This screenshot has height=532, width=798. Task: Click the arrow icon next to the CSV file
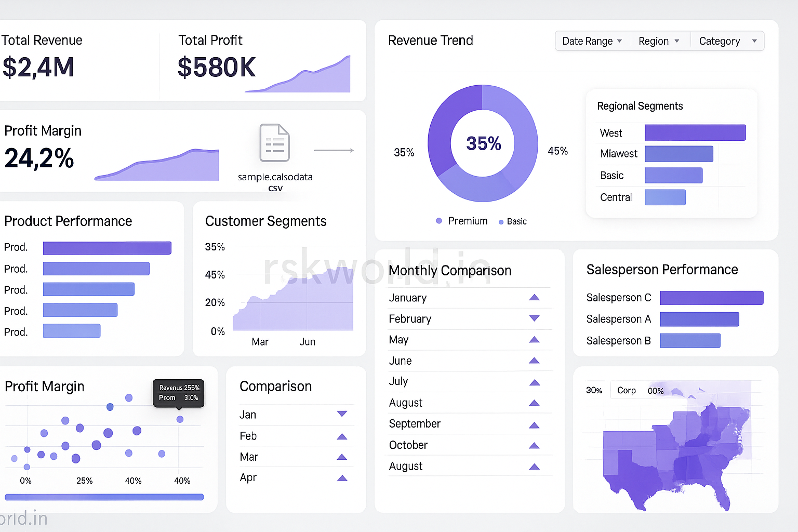coord(334,150)
